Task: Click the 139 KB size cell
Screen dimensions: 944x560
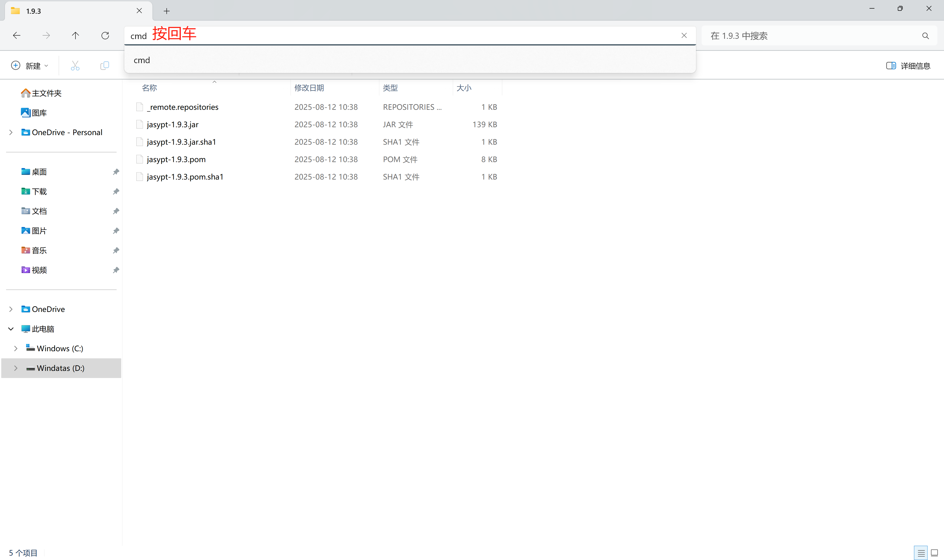Action: click(x=485, y=125)
